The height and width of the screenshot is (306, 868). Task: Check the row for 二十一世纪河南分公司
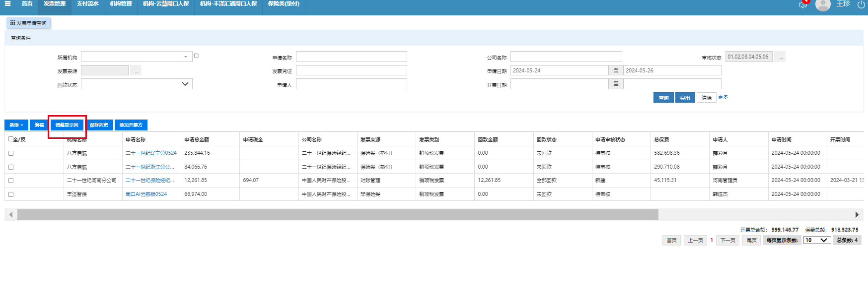pyautogui.click(x=11, y=181)
